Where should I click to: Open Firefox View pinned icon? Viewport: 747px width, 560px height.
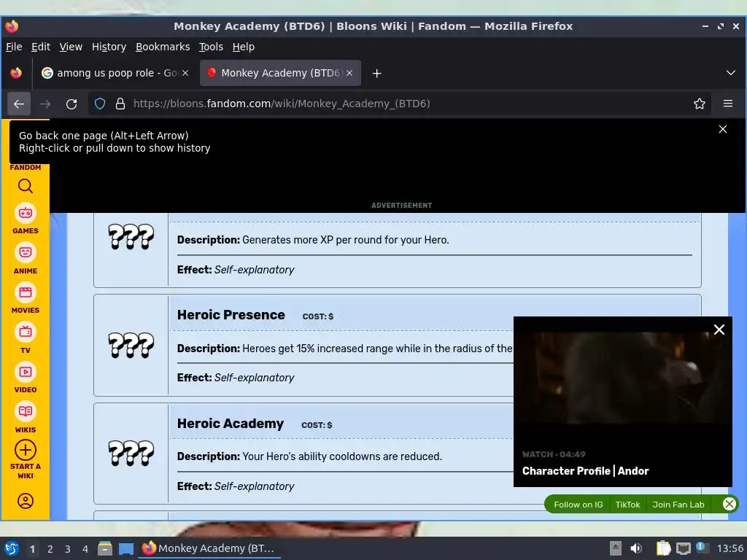(x=16, y=73)
